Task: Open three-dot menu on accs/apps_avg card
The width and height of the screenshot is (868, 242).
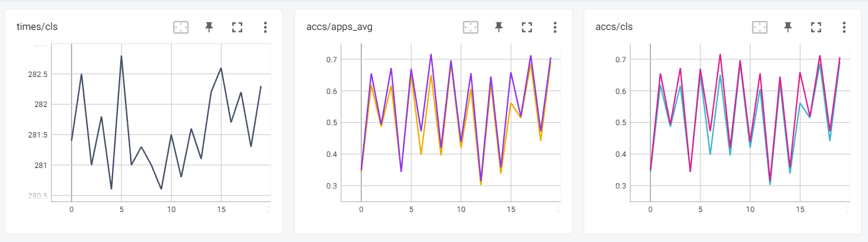Action: click(x=555, y=27)
